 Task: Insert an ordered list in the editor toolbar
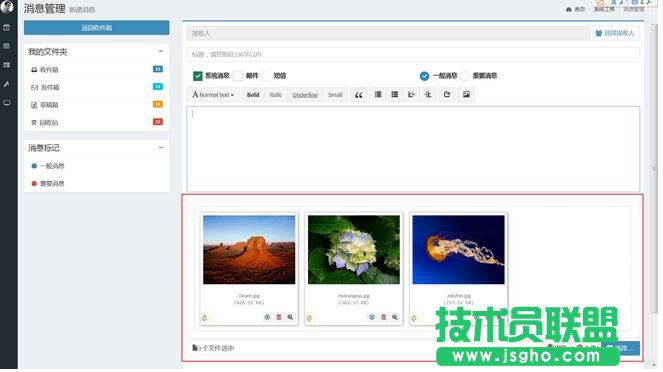pos(395,94)
